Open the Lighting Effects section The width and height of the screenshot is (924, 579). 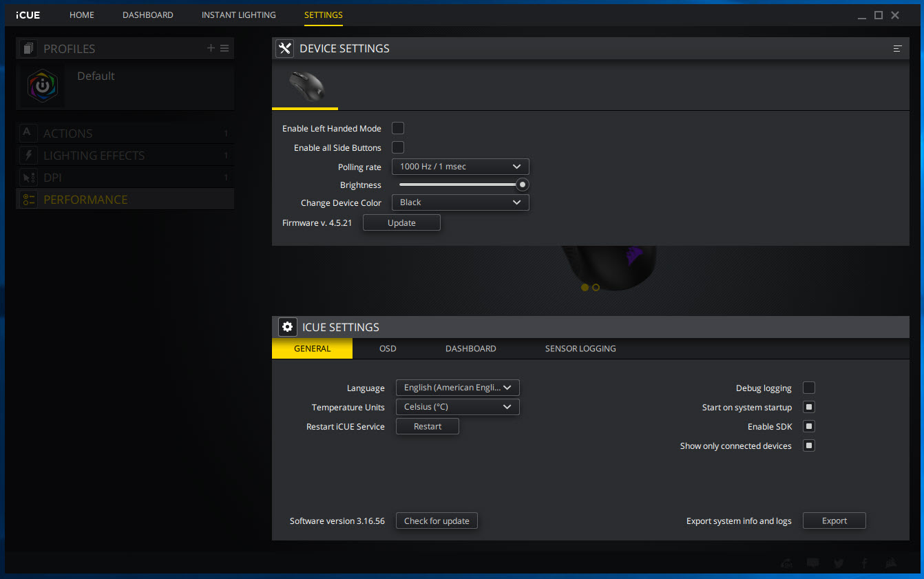coord(125,155)
